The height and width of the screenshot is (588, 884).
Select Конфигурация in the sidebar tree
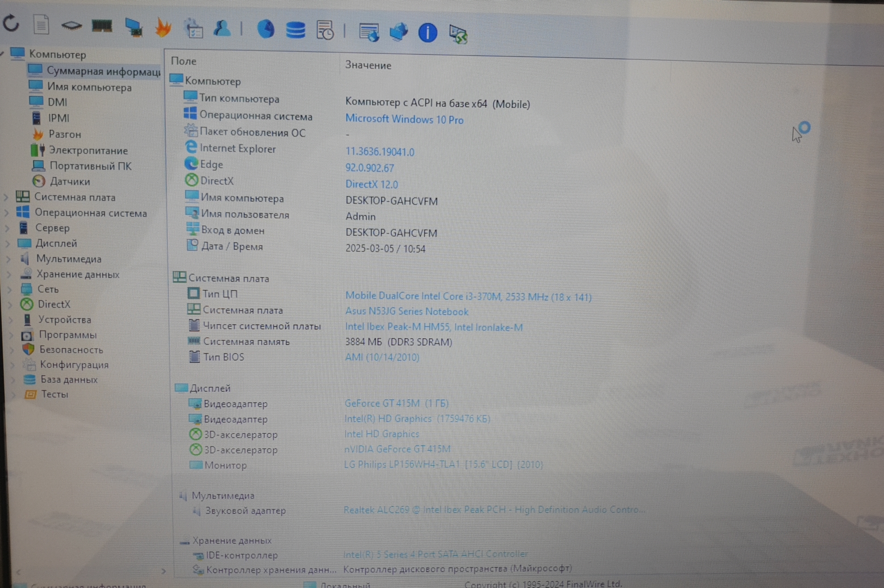[74, 365]
